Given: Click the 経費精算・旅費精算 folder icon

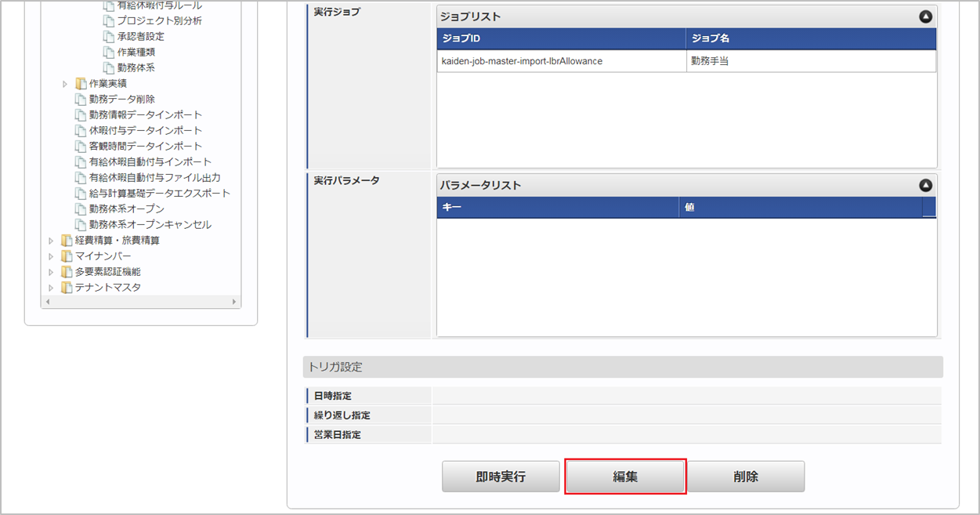Looking at the screenshot, I should [67, 241].
